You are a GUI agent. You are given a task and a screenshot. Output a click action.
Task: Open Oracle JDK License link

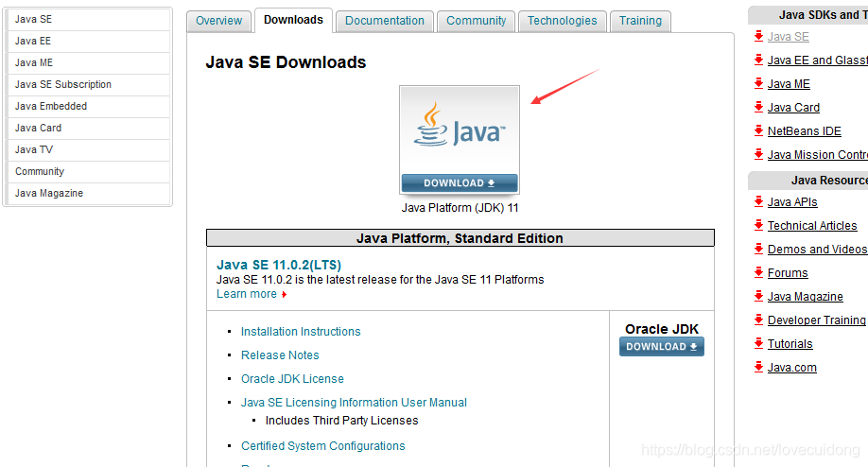292,379
